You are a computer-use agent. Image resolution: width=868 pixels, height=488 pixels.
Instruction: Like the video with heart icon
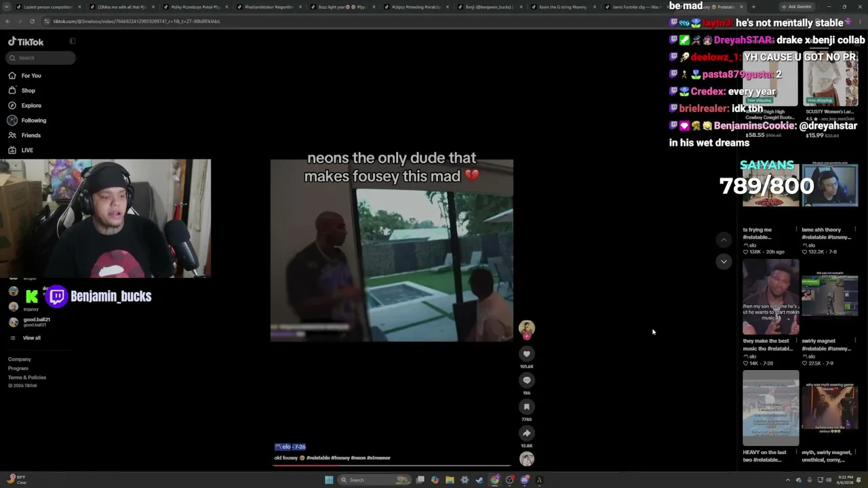click(527, 354)
